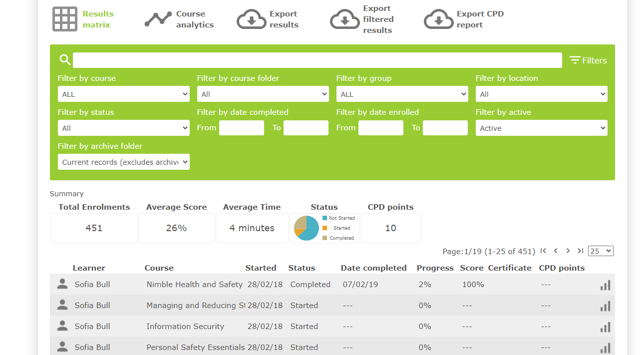Screen dimensions: 644x355
Task: Sort by the Certificate column header
Action: pyautogui.click(x=510, y=268)
